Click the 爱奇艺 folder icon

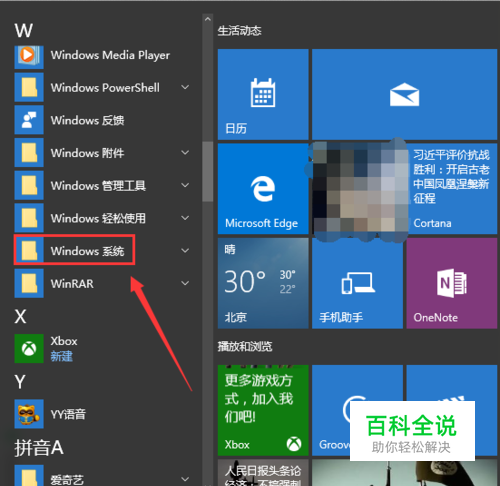[x=29, y=476]
